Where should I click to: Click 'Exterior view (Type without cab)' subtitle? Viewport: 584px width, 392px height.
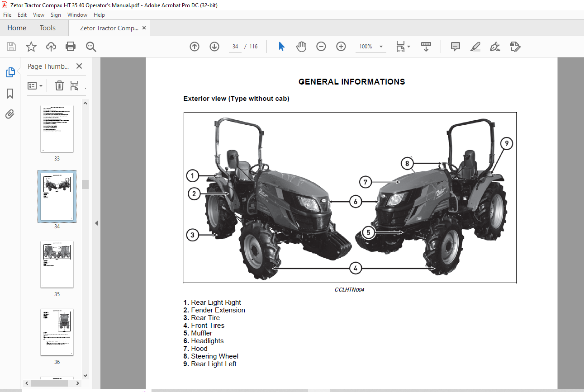coord(236,99)
